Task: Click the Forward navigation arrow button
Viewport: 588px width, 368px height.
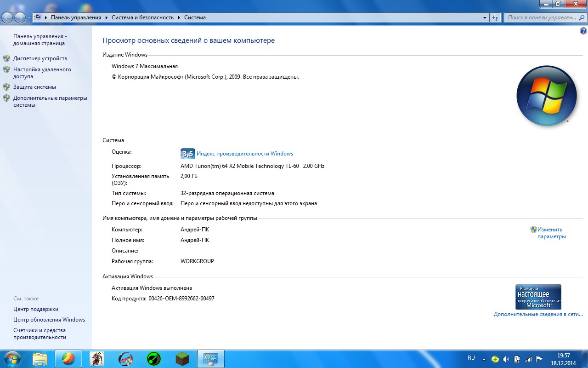Action: pos(20,17)
